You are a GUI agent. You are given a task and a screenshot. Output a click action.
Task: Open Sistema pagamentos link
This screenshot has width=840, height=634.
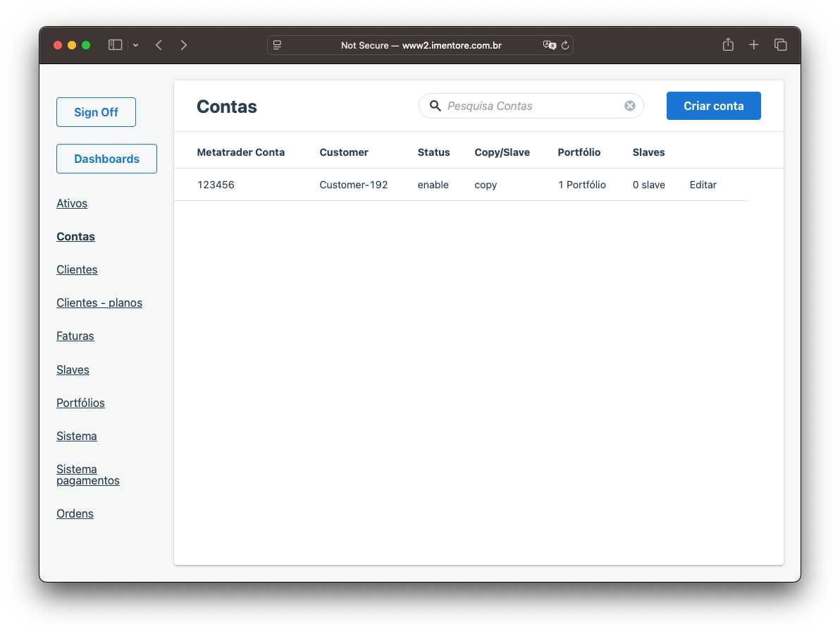click(88, 475)
